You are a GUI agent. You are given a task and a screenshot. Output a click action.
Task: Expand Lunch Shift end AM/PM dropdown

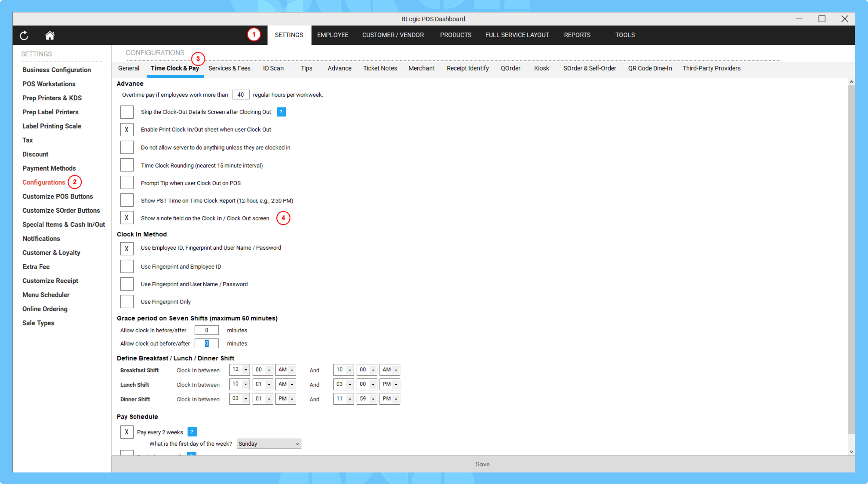(390, 384)
